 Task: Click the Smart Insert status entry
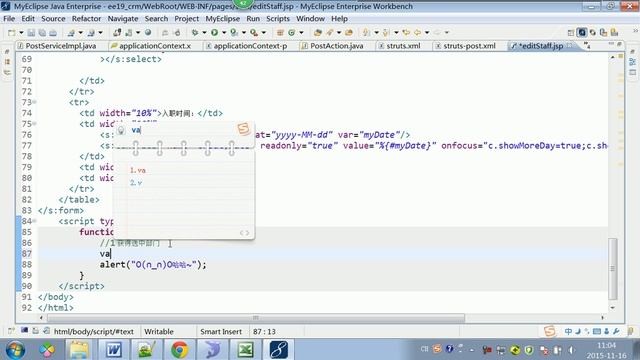(221, 331)
